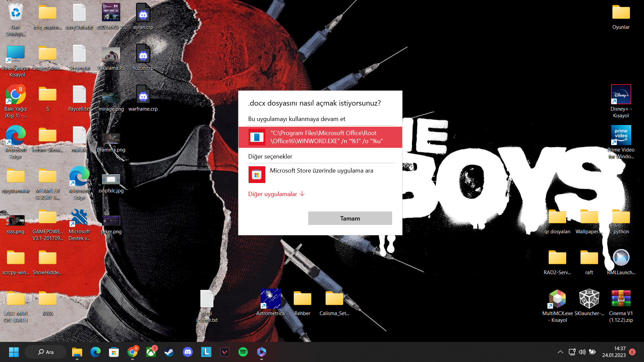Open the volume control in tray
644x362 pixels.
point(582,352)
